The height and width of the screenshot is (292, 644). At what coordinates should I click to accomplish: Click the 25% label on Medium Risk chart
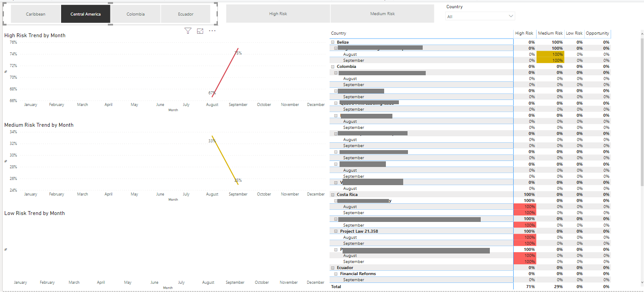coord(238,180)
